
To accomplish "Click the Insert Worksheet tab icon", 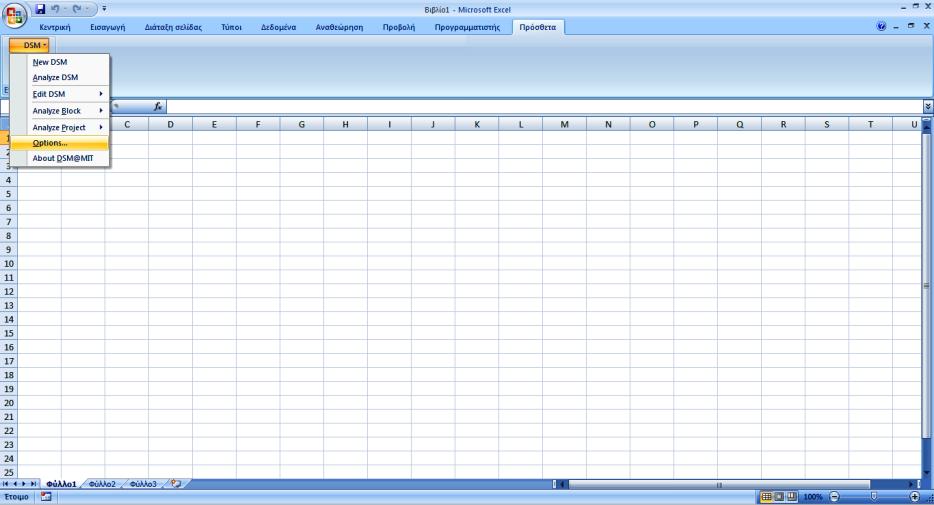I will click(x=176, y=484).
